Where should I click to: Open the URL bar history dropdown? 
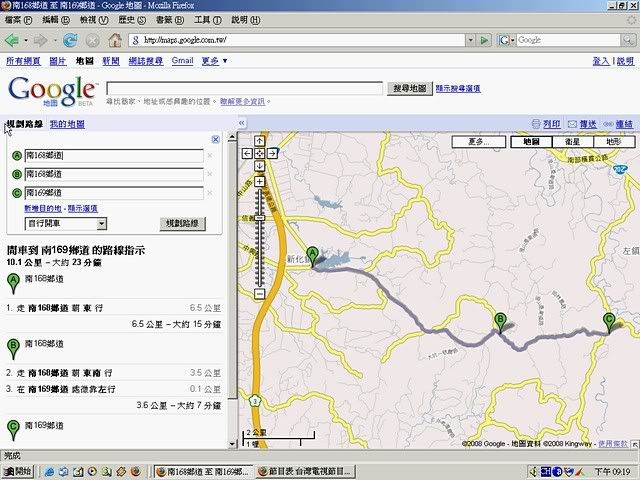pos(471,40)
